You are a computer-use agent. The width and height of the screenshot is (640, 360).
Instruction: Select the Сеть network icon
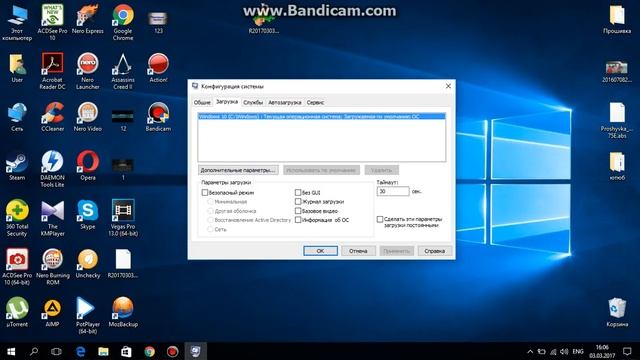tap(17, 117)
